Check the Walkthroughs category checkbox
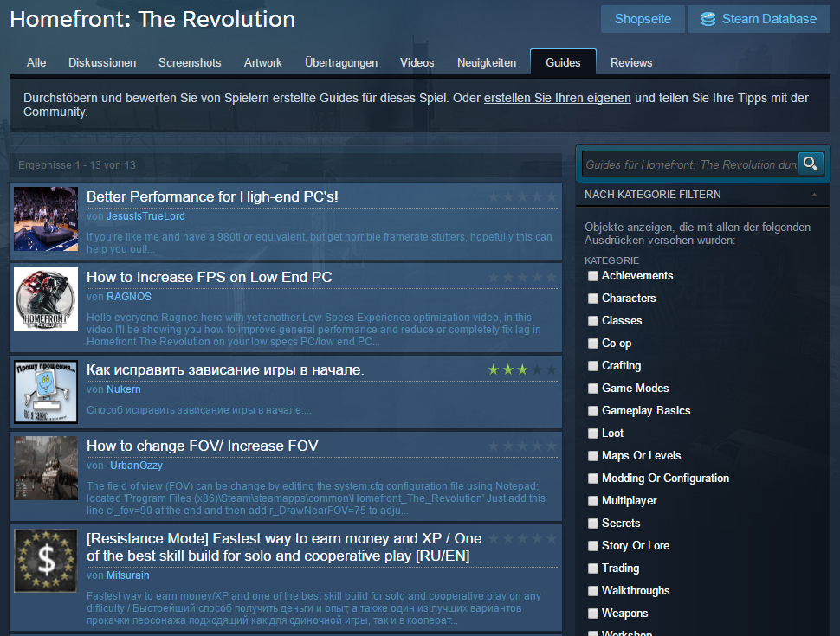 click(593, 591)
